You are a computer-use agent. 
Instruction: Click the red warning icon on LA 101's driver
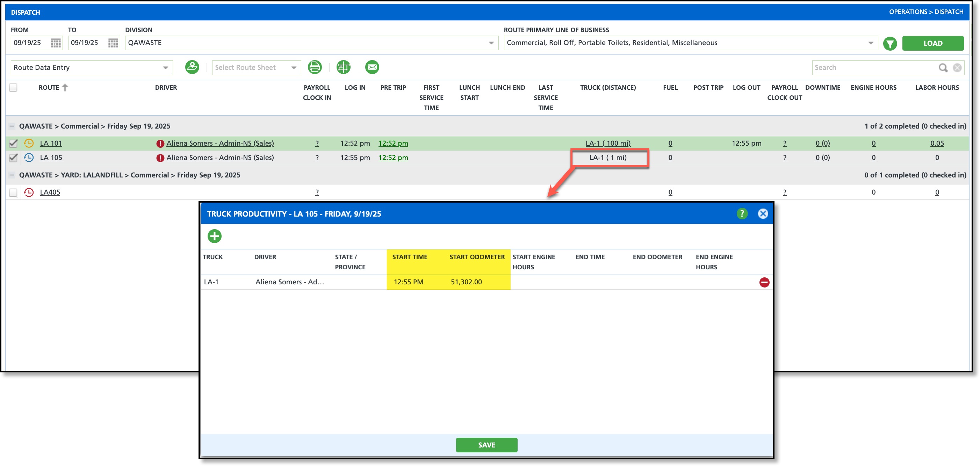pyautogui.click(x=160, y=144)
